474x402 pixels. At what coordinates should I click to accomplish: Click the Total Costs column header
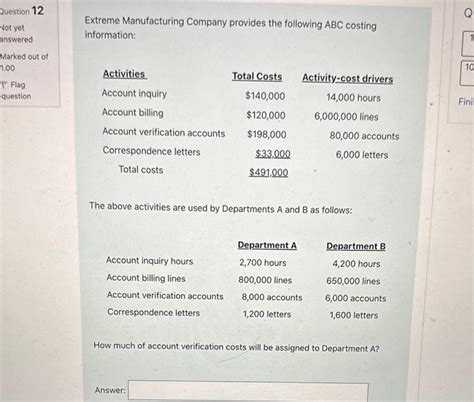click(x=257, y=77)
